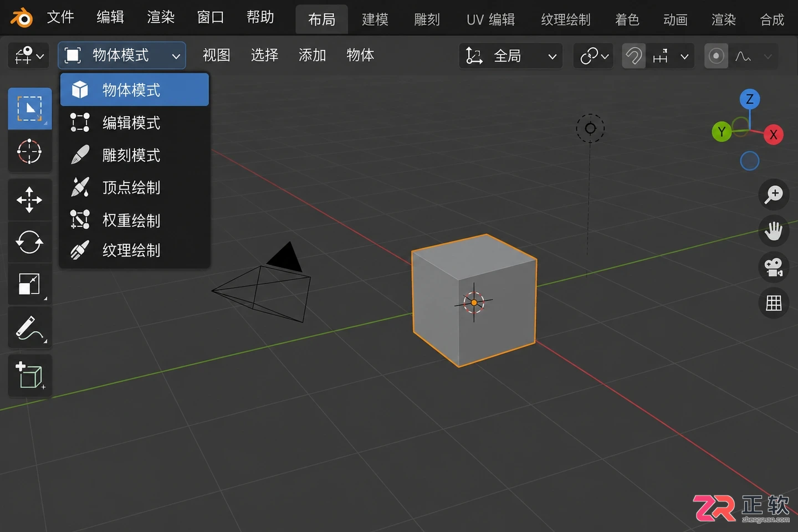Switch to the UV 编辑 workspace tab
Viewport: 798px width, 532px height.
click(491, 19)
